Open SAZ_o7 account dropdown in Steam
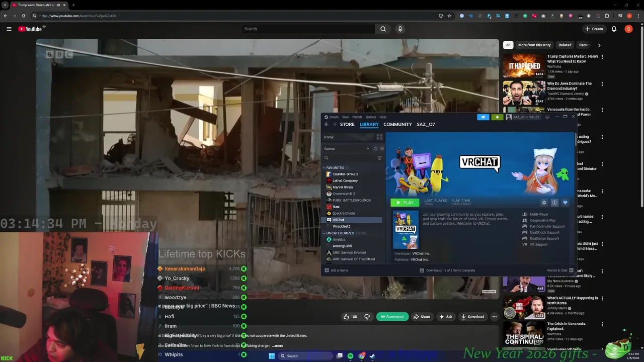This screenshot has width=644, height=362. 523,117
